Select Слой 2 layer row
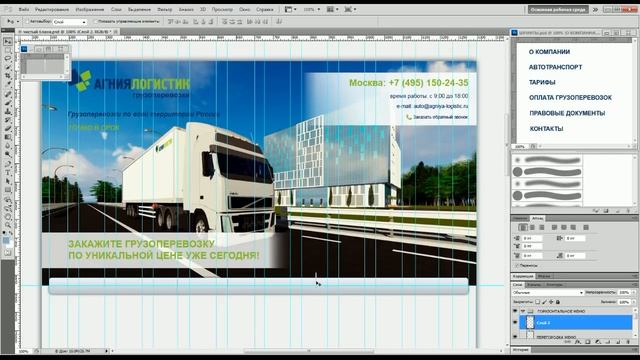Screen dimensions: 640x360 click(x=576, y=322)
